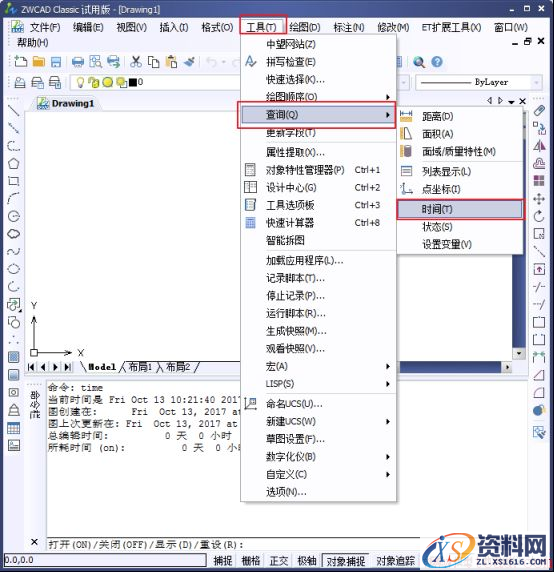Open 草图设置(F)... menu item
Image resolution: width=554 pixels, height=572 pixels.
(x=318, y=439)
